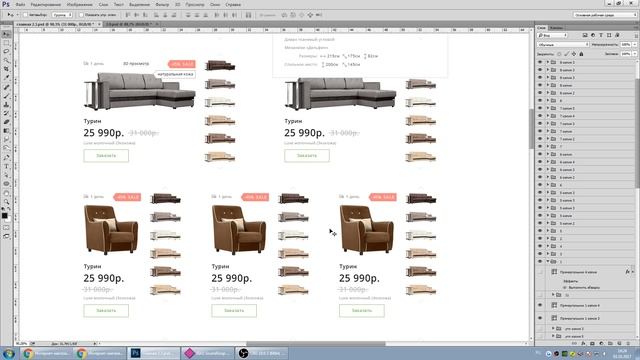Select the Eraser tool
The width and height of the screenshot is (640, 360).
pyautogui.click(x=6, y=122)
